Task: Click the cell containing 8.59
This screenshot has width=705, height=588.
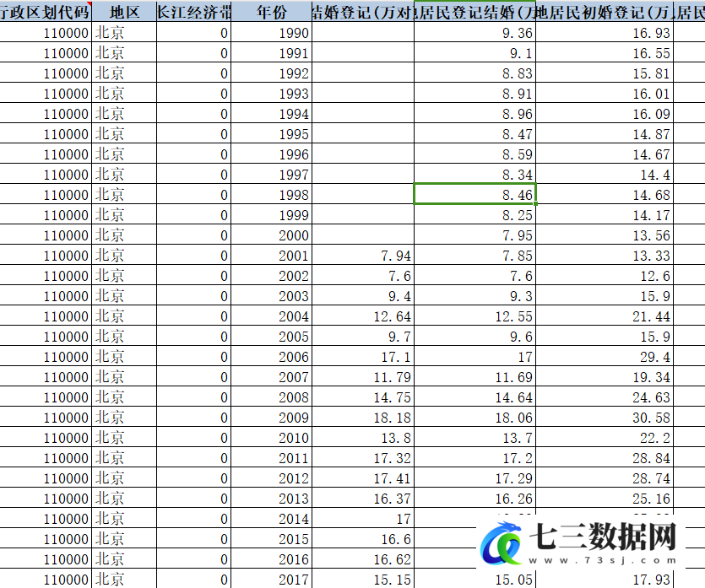Action: pyautogui.click(x=475, y=154)
